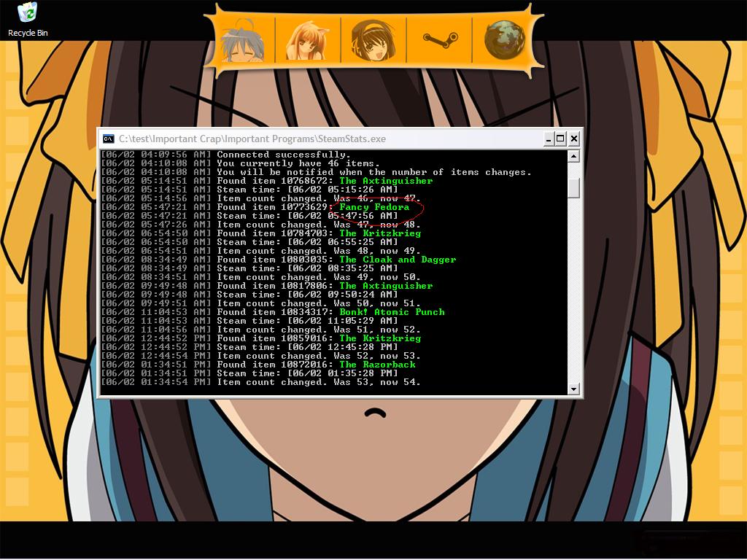The image size is (747, 560).
Task: Maximize the SteamStats console window
Action: coord(561,139)
